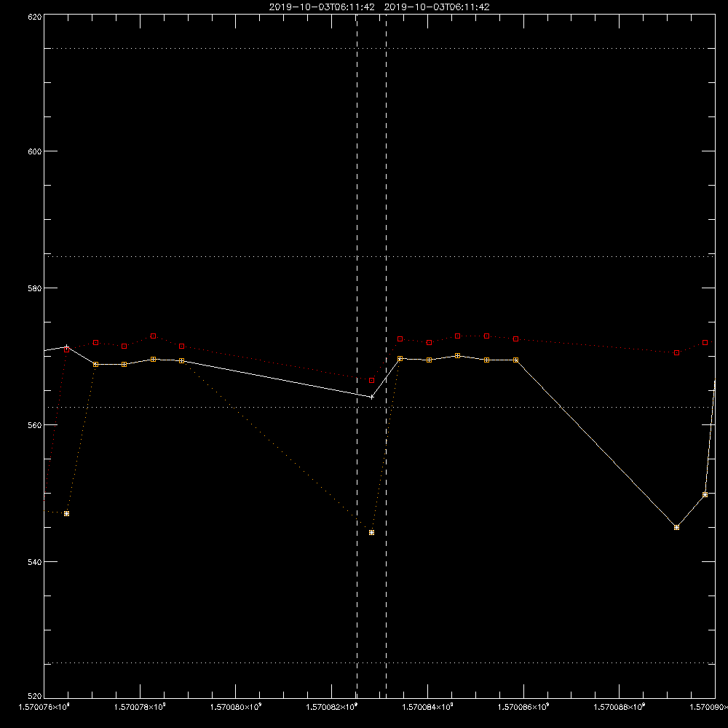This screenshot has height=728, width=728.
Task: Click the earlier of the two dashed vertical lines
Action: click(357, 356)
